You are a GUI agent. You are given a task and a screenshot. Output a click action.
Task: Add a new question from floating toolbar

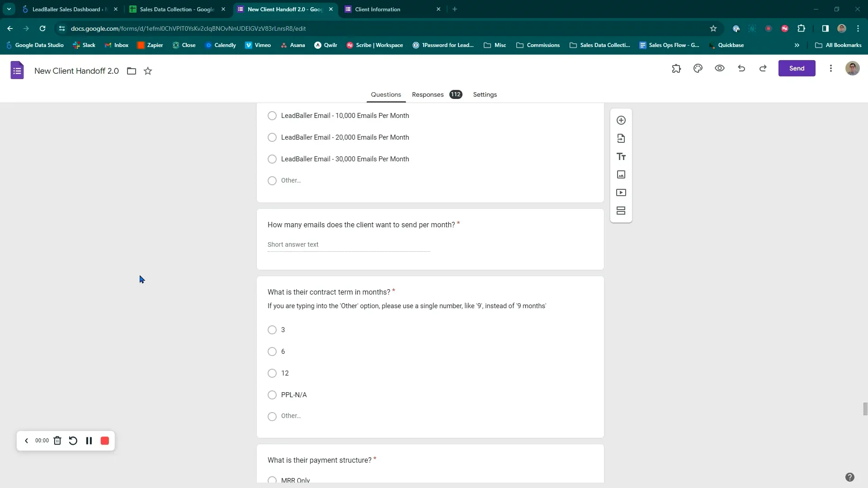click(621, 120)
